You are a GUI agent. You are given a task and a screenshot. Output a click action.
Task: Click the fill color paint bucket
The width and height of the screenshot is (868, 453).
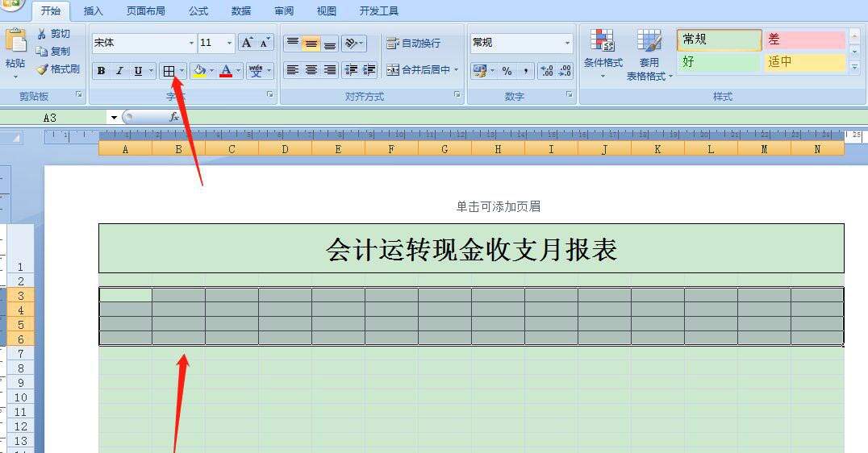tap(199, 71)
